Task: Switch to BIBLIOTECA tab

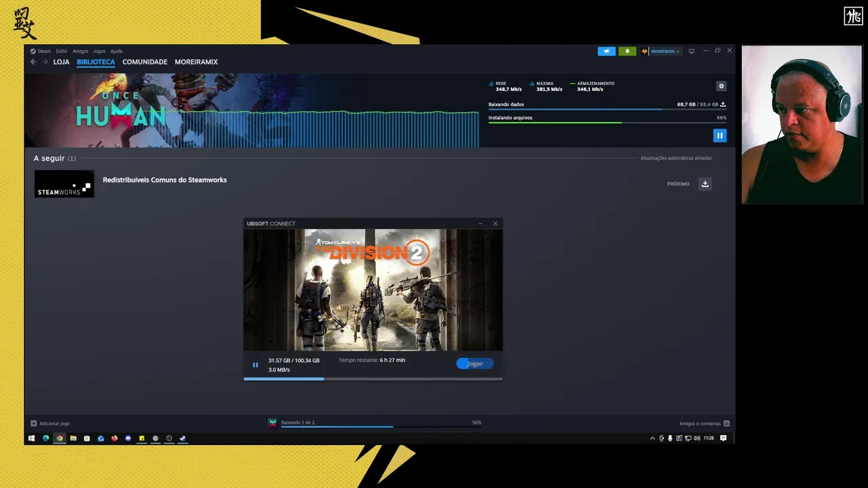Action: (x=96, y=62)
